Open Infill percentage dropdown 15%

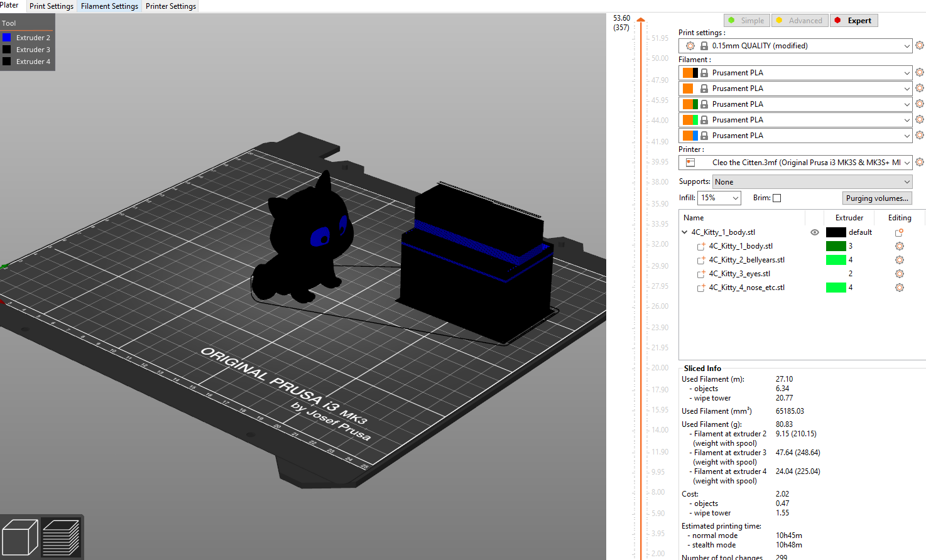point(719,198)
